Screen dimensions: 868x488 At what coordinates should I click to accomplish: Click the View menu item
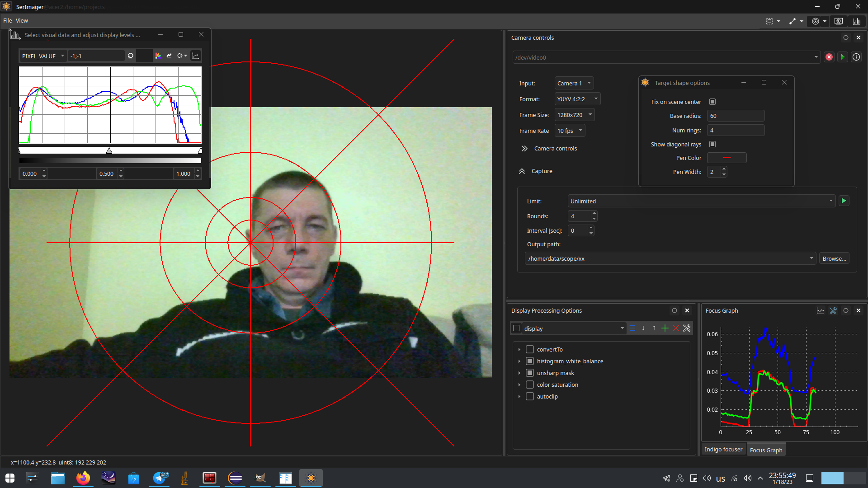[x=21, y=20]
